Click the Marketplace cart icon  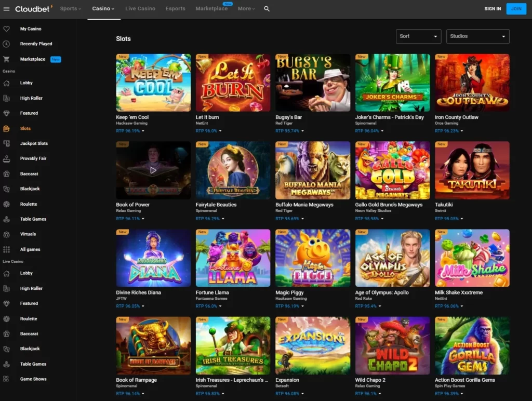(x=6, y=59)
